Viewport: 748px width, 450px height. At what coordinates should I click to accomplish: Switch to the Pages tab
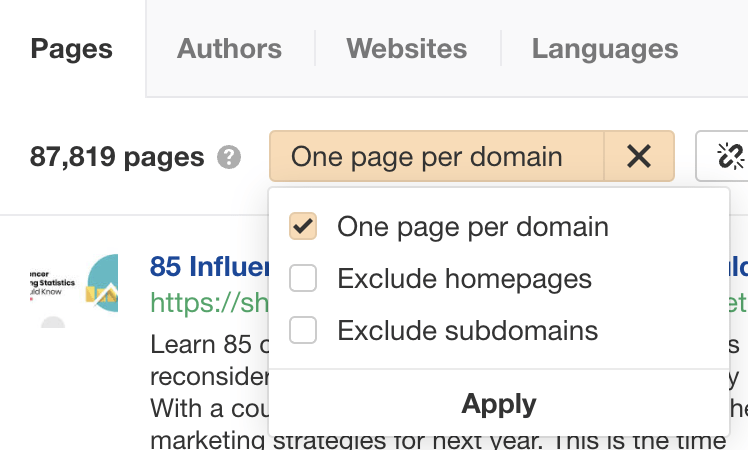point(72,48)
